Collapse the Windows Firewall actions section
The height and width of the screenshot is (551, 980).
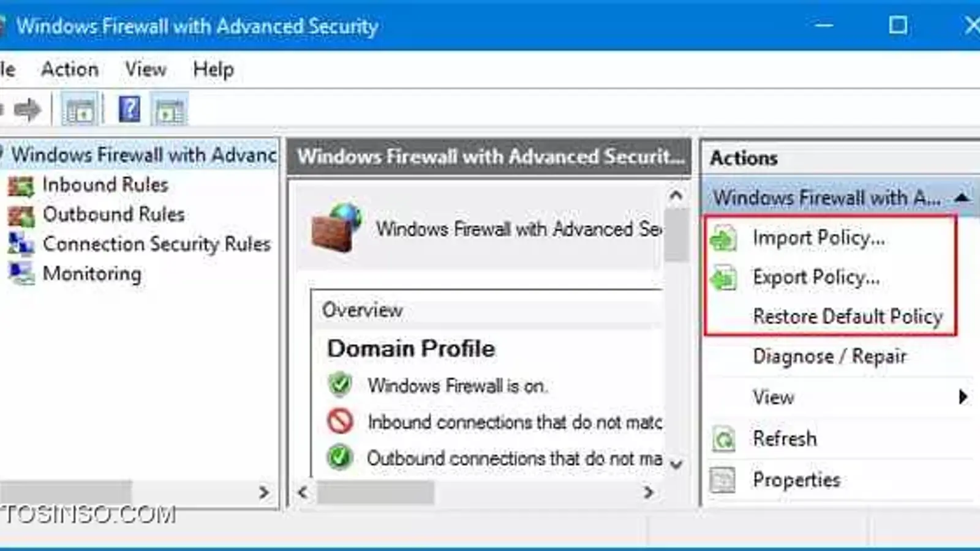coord(962,197)
